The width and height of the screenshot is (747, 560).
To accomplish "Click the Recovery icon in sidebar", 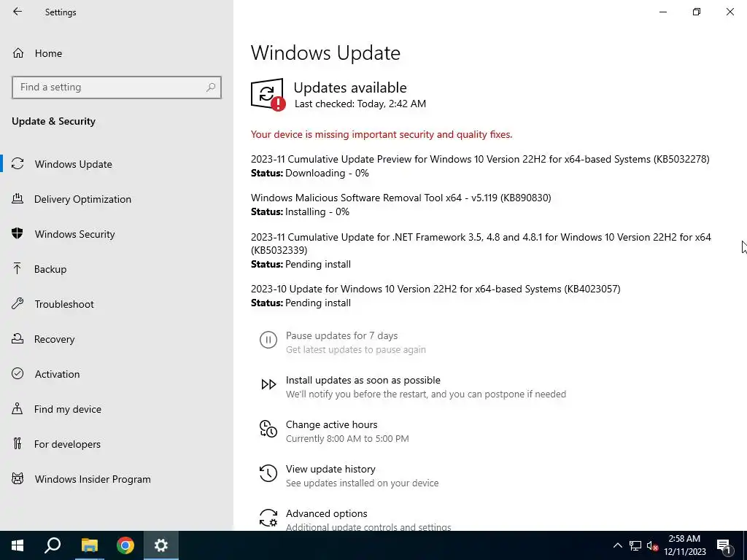I will point(18,338).
